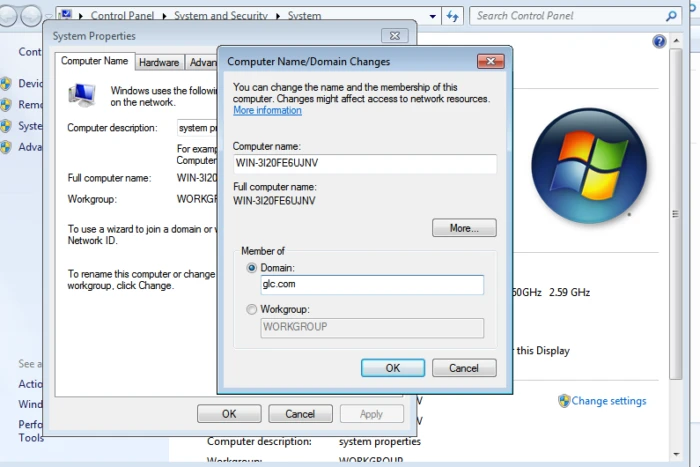Click System and Security in breadcrumb
Screen dimensions: 700x467
221,16
